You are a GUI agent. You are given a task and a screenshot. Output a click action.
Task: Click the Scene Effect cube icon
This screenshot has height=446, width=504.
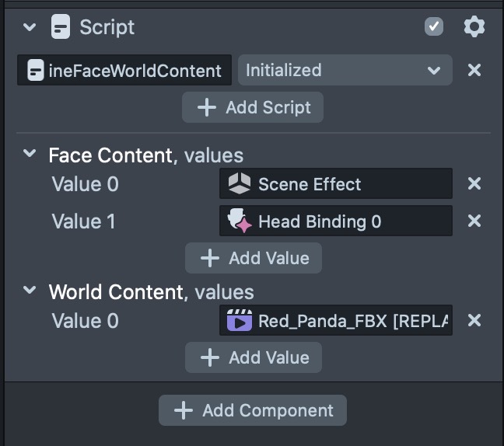tap(239, 184)
